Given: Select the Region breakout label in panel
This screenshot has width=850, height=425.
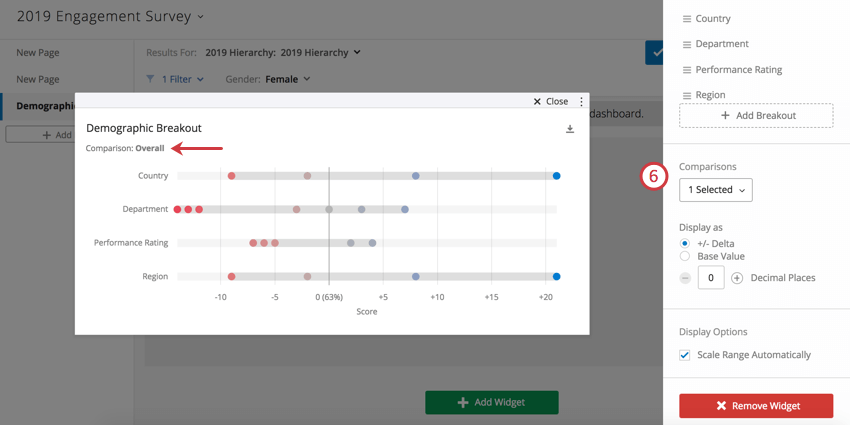Looking at the screenshot, I should tap(710, 95).
